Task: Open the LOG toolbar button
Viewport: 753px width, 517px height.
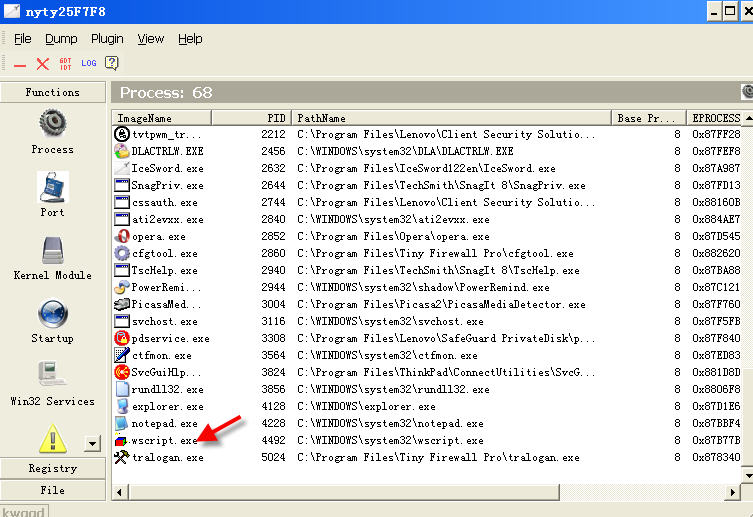Action: point(89,63)
